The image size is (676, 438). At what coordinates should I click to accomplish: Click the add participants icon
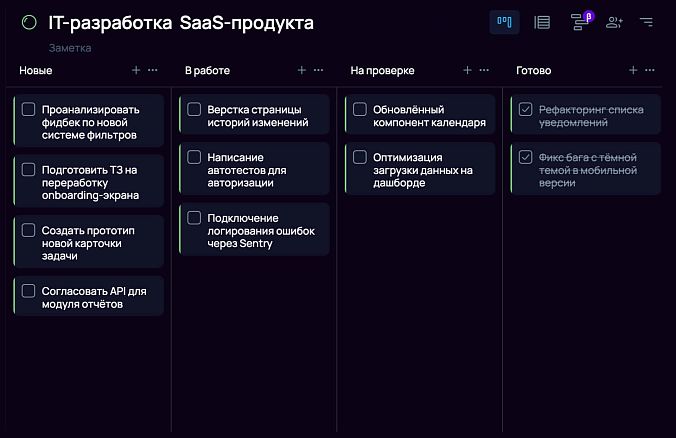[x=614, y=22]
